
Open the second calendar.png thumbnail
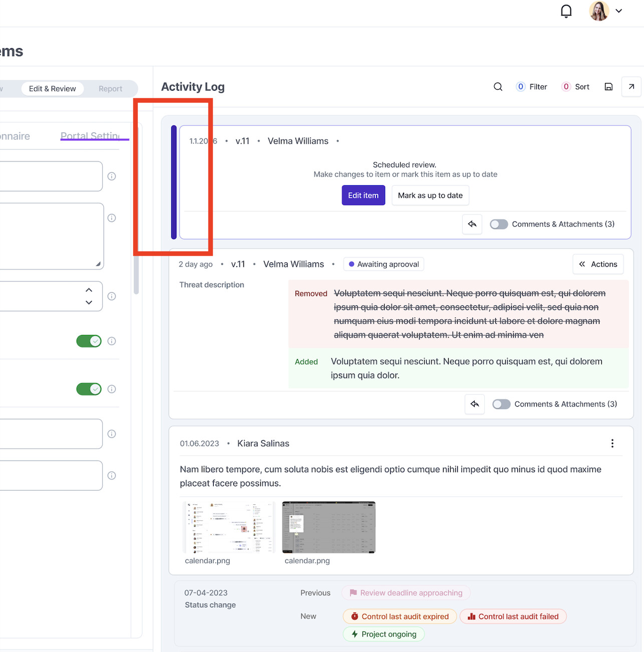[329, 527]
